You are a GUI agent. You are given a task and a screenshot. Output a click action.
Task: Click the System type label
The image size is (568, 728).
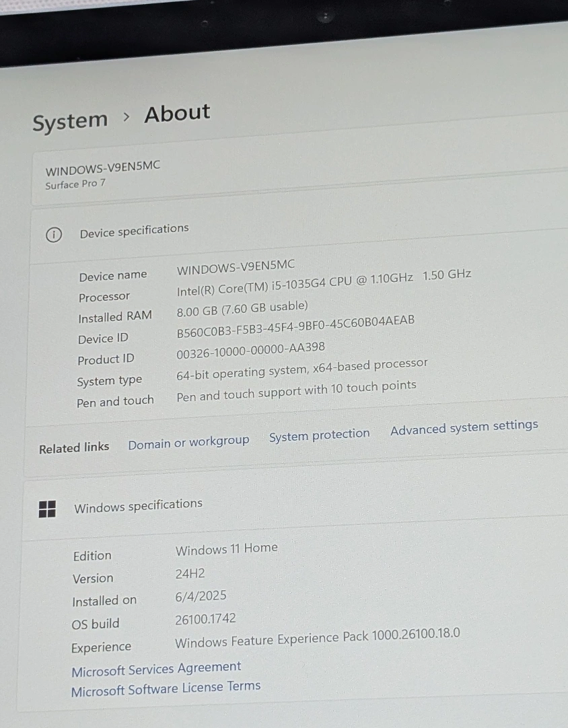click(x=109, y=381)
